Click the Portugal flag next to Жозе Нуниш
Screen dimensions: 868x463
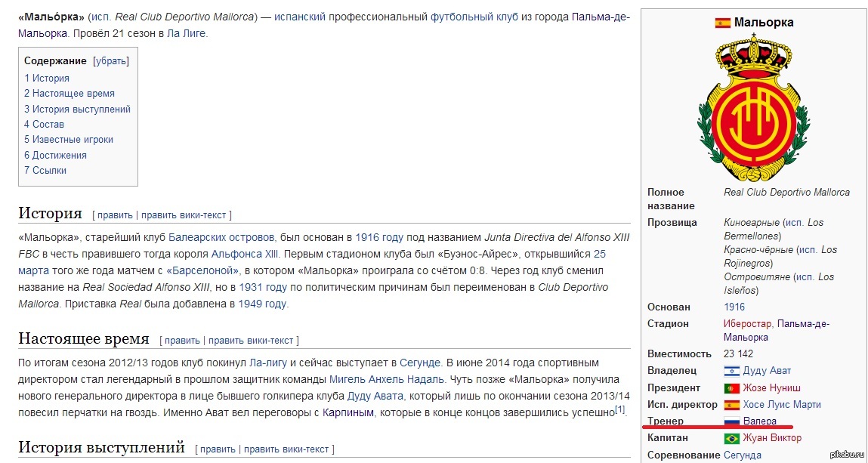coord(731,387)
